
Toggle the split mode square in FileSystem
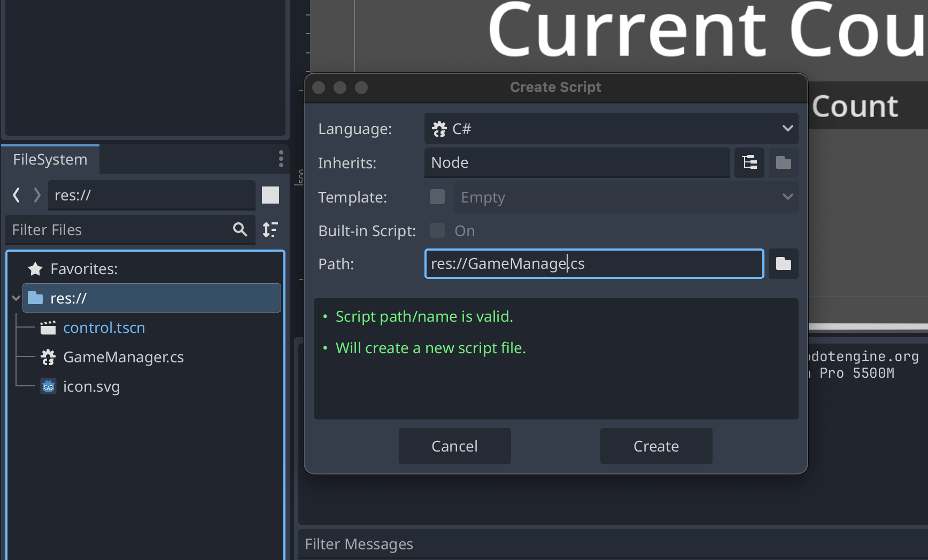(x=270, y=195)
